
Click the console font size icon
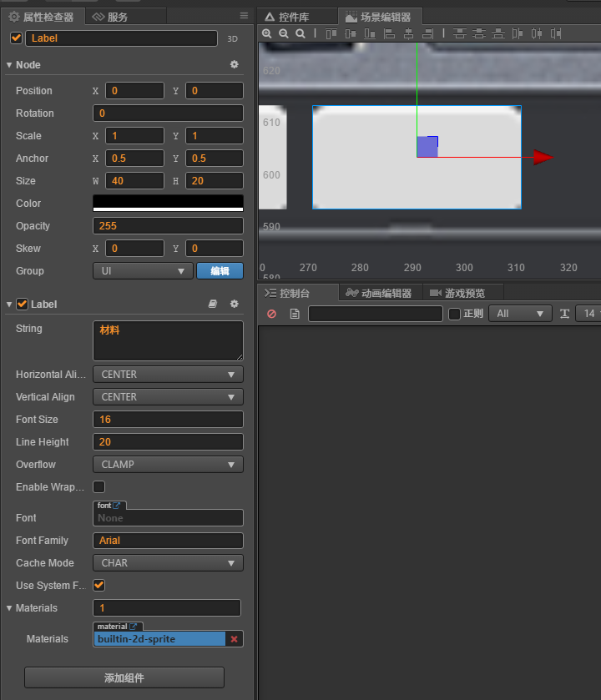[564, 314]
